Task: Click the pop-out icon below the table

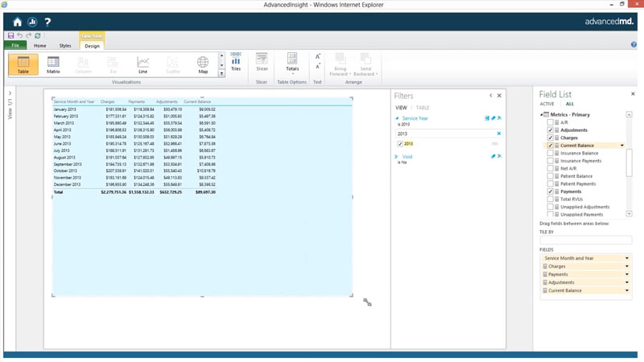Action: [x=367, y=302]
